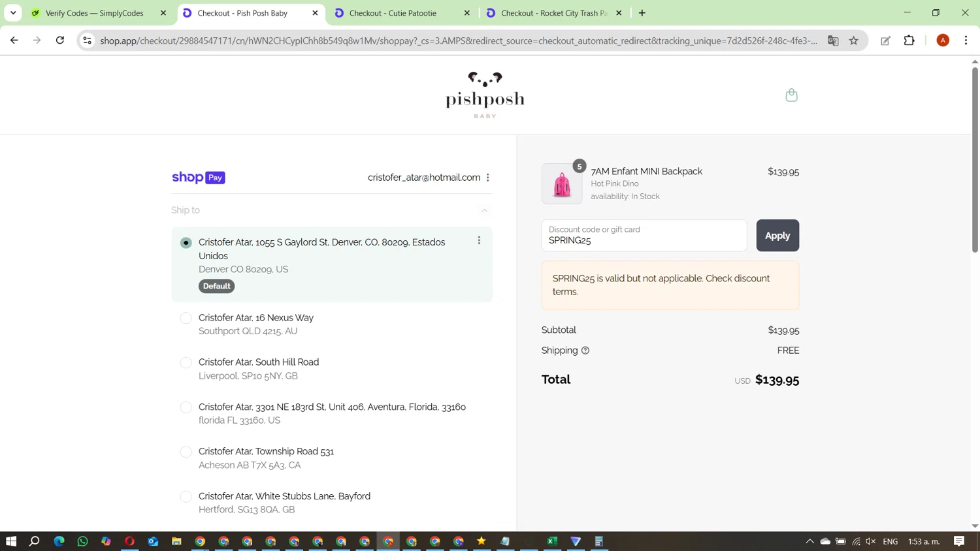Open Excel from taskbar
The image size is (980, 551).
pos(552,541)
